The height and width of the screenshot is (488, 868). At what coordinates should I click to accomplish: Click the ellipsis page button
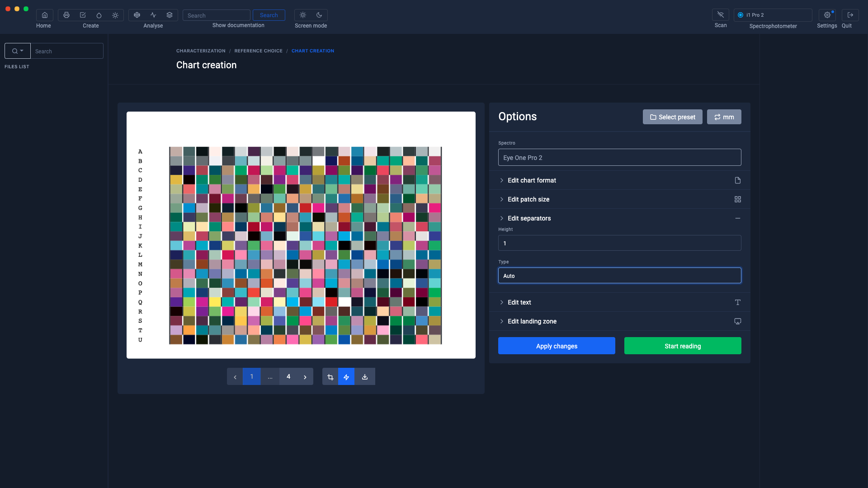(270, 376)
